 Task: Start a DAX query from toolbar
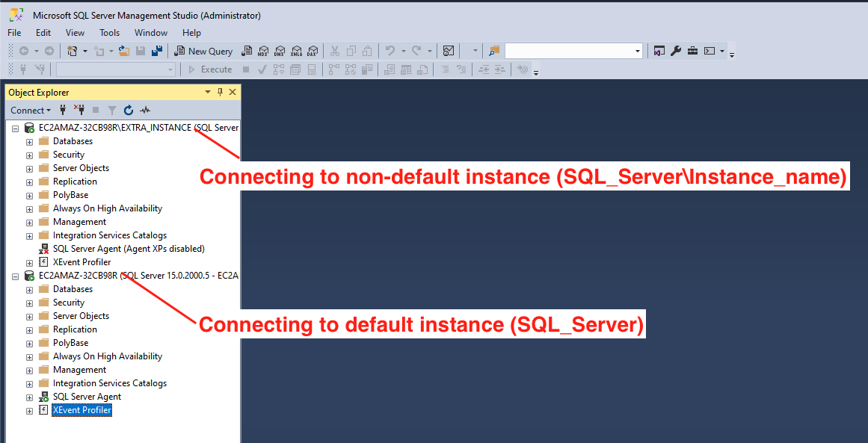[313, 51]
